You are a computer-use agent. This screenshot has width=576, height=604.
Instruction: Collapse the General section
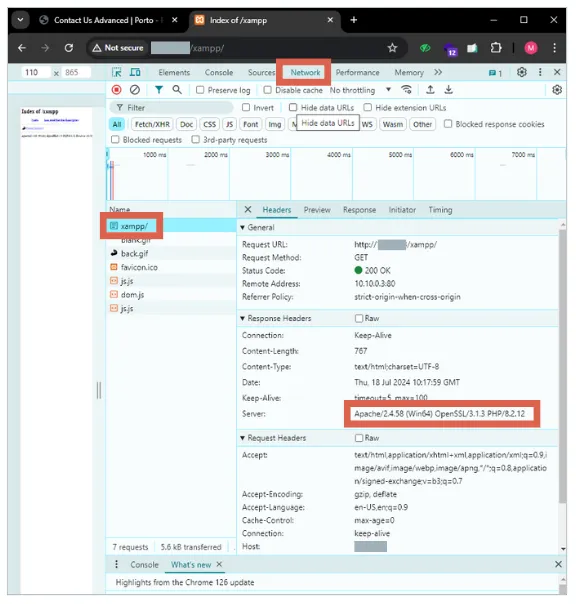pyautogui.click(x=242, y=227)
